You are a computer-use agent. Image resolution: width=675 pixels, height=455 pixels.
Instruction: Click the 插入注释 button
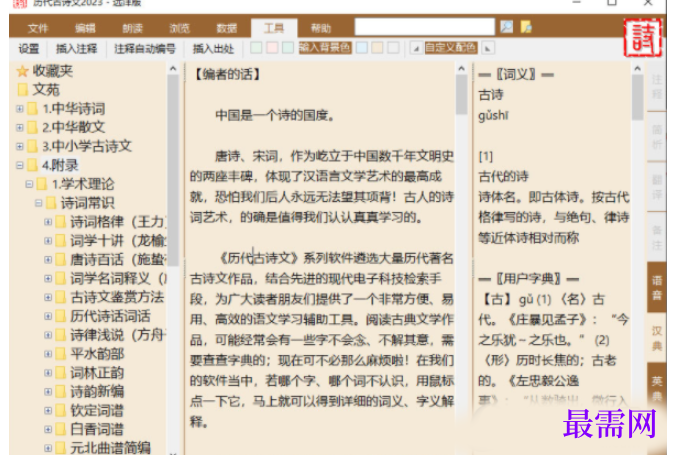click(77, 49)
